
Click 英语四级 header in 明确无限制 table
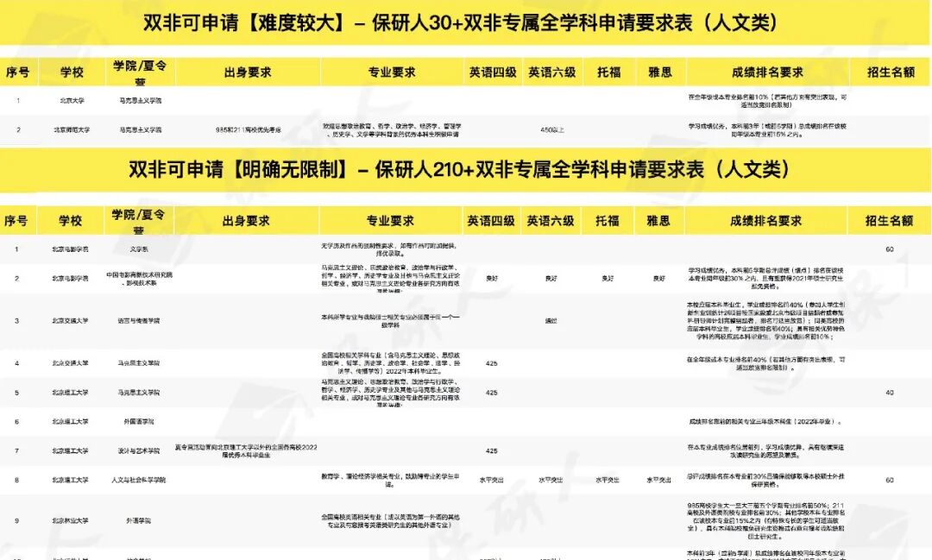[491, 221]
